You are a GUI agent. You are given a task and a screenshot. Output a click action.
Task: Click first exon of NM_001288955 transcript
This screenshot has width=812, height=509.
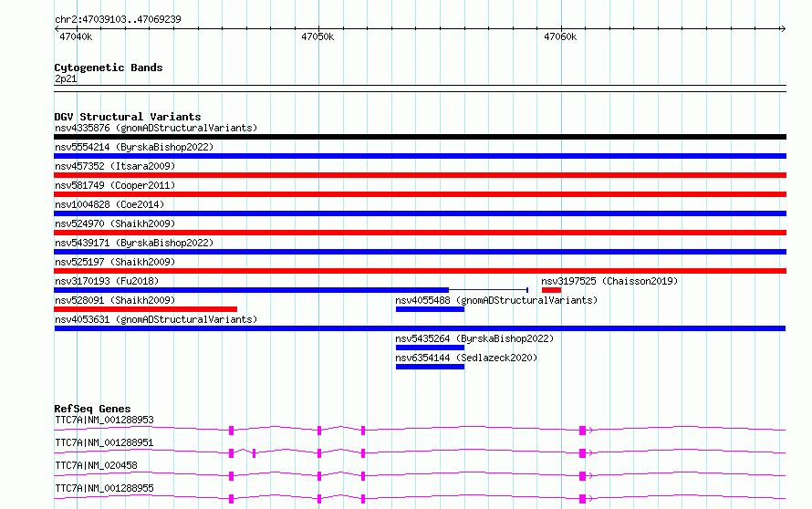pos(232,499)
